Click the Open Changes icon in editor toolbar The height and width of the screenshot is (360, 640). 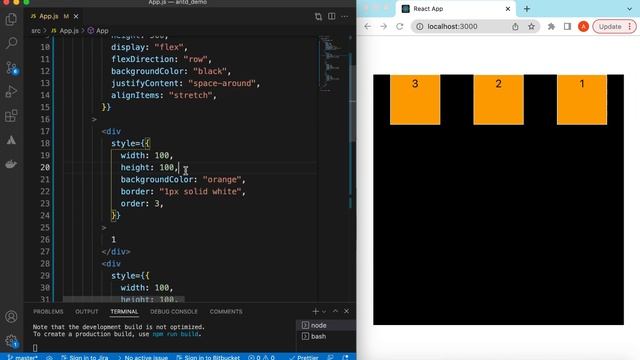[318, 17]
